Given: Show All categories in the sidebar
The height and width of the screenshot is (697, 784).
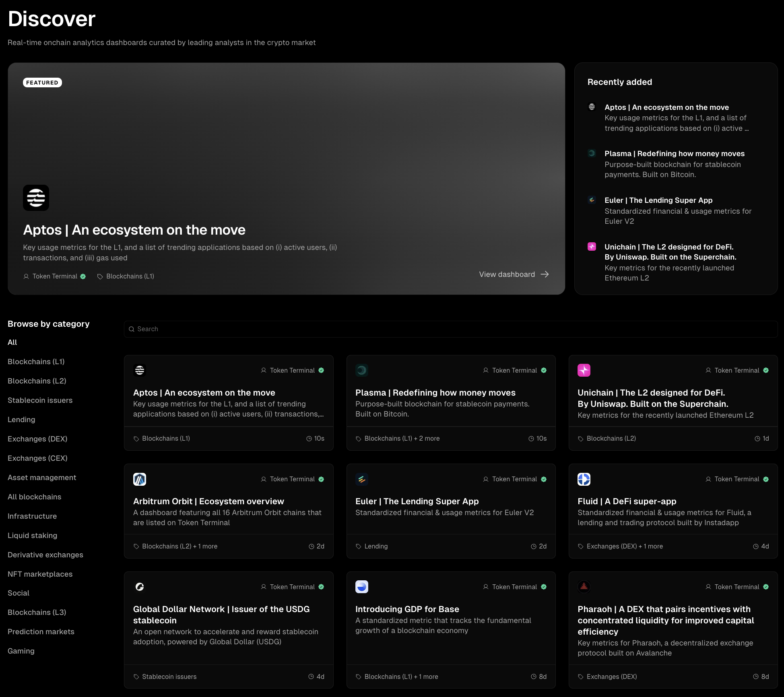Looking at the screenshot, I should (x=12, y=342).
